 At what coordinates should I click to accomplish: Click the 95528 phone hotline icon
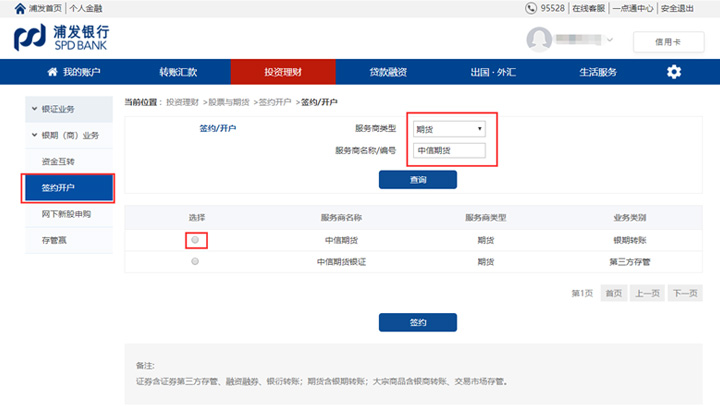point(531,7)
